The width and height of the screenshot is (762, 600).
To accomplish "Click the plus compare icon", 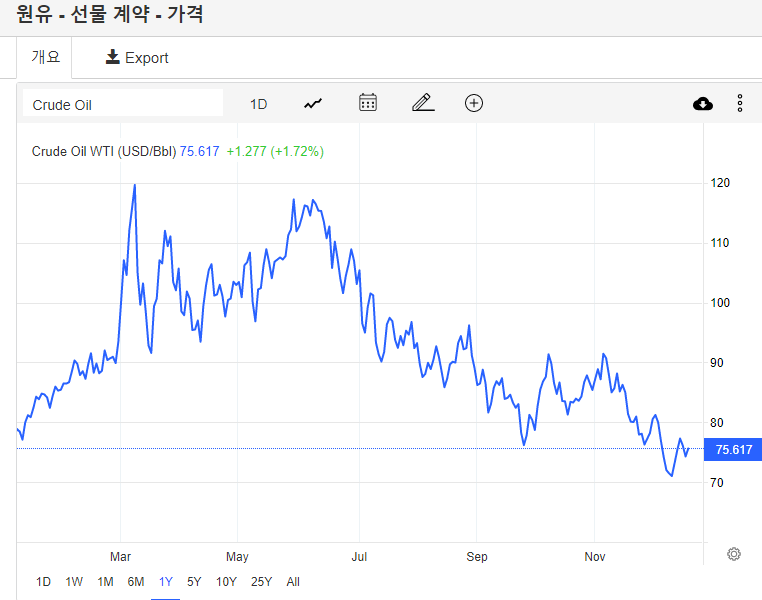I will tap(474, 103).
